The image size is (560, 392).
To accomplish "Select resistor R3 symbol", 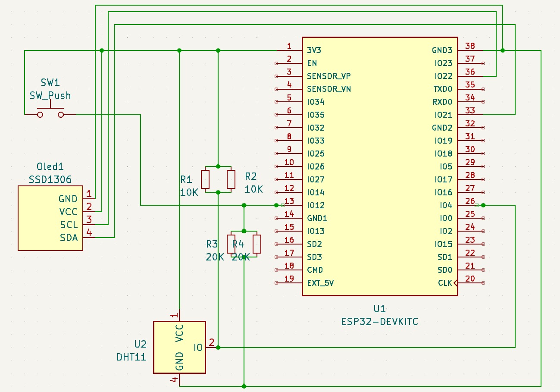I will click(x=231, y=244).
